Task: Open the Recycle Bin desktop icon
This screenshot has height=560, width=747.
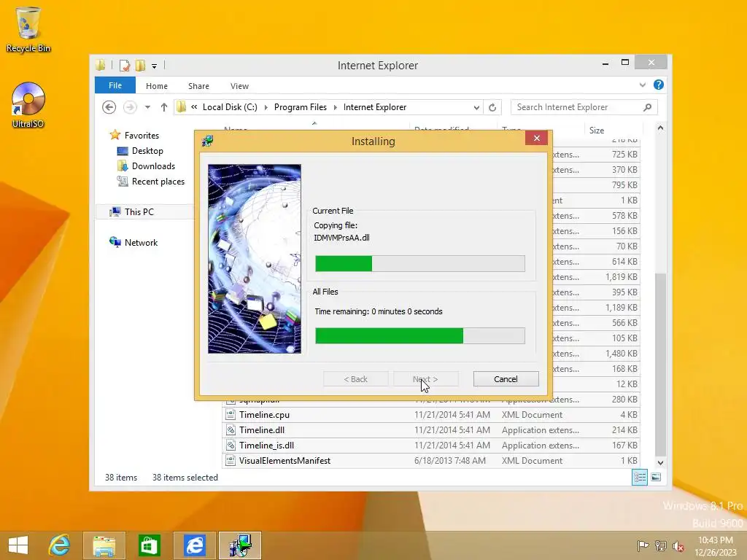Action: click(28, 29)
